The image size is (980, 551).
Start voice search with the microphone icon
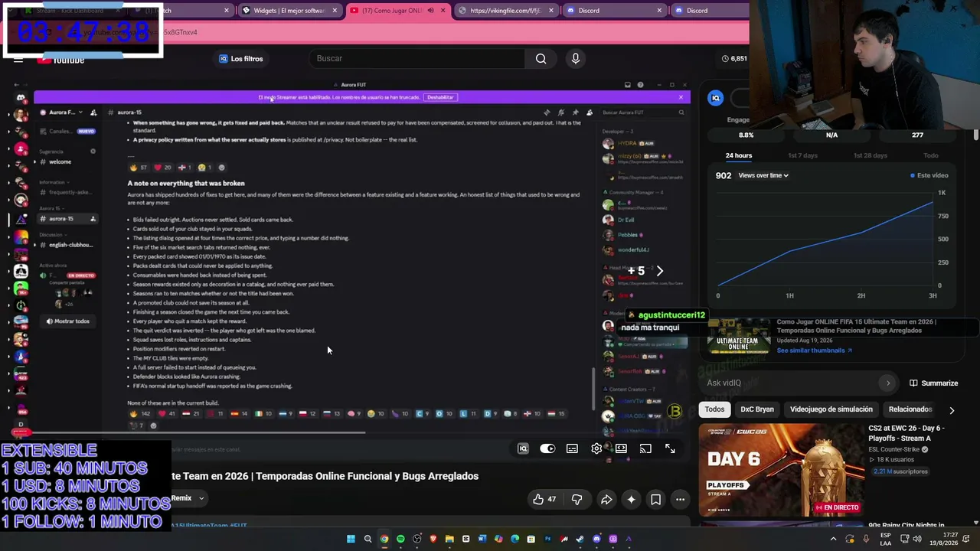pos(576,59)
